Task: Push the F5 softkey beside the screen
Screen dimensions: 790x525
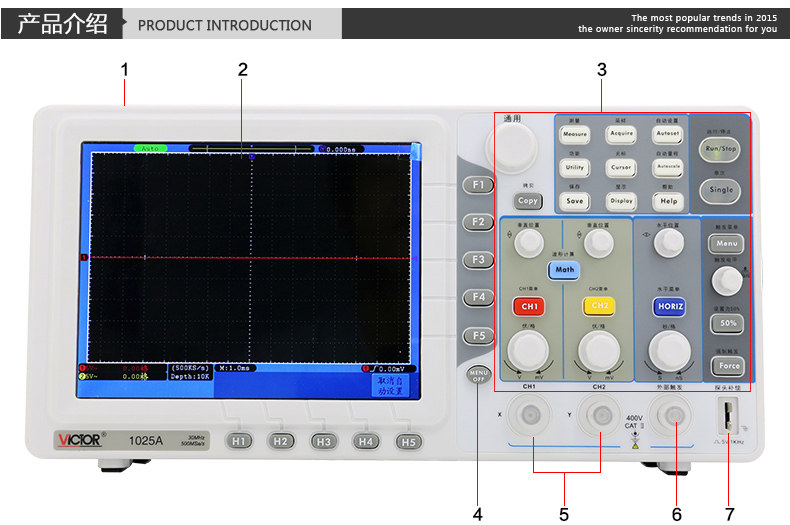Action: (x=479, y=336)
